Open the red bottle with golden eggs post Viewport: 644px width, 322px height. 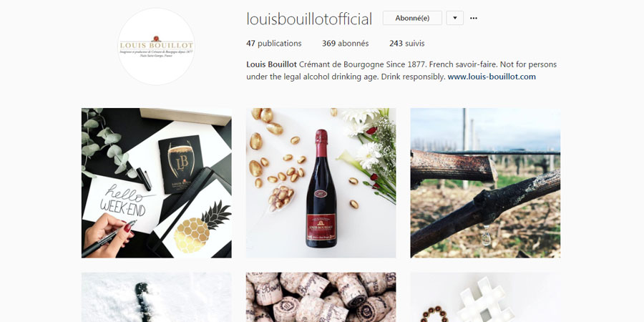click(x=321, y=182)
